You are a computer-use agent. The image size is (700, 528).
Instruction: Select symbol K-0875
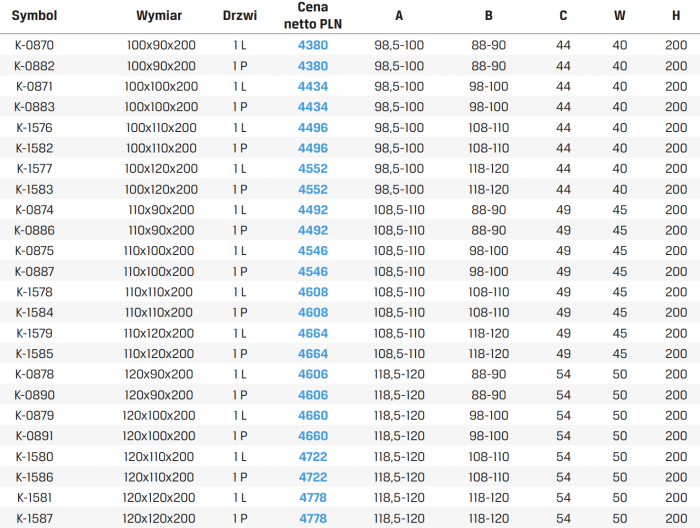point(34,251)
